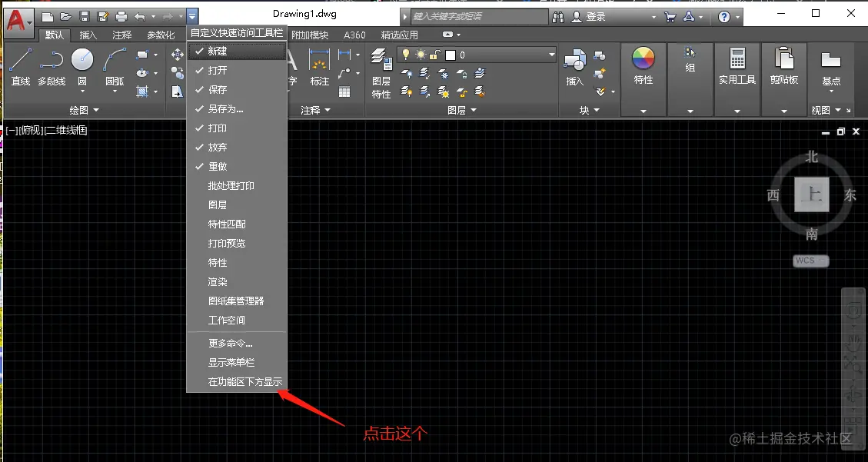Click the Save floppy disk icon

(x=84, y=17)
